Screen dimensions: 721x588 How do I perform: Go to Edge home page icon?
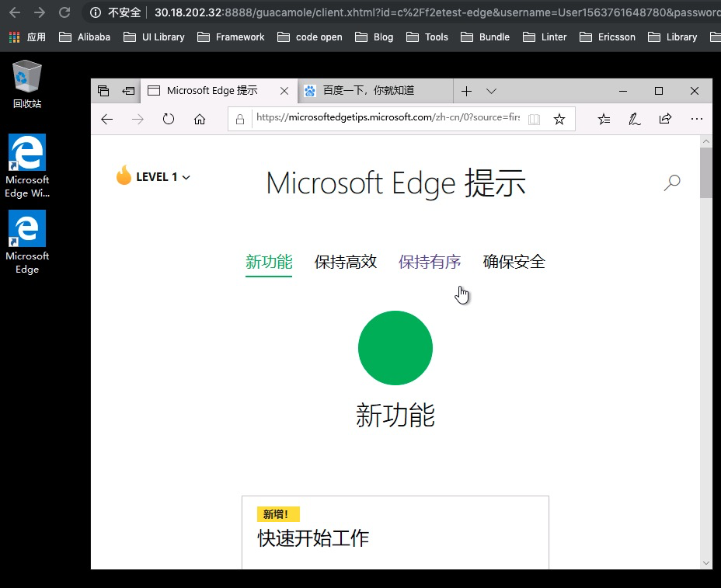tap(199, 120)
